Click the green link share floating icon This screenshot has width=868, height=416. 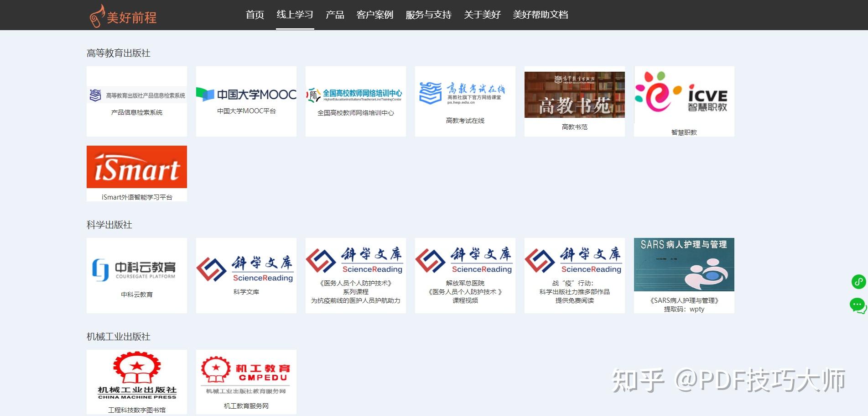click(x=859, y=282)
